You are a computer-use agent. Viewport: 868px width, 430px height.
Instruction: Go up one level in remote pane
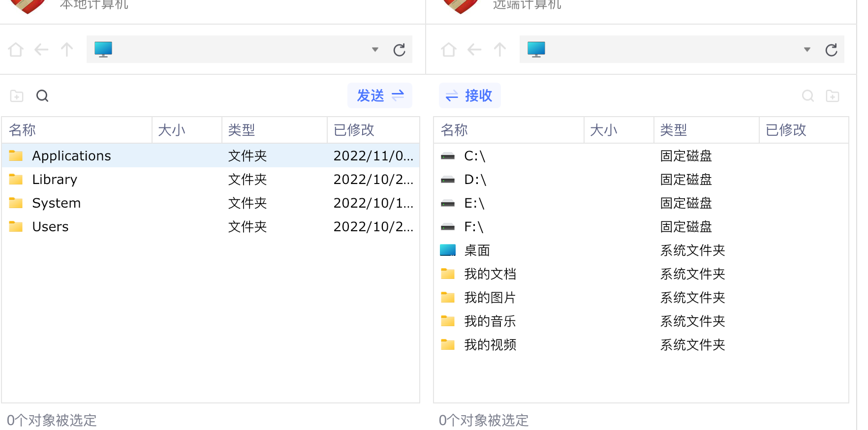(x=500, y=50)
